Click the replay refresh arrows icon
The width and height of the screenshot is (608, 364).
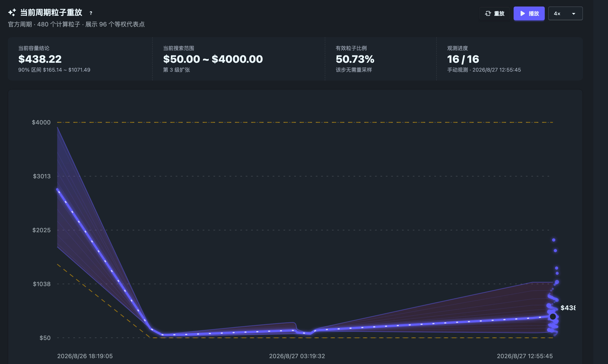pyautogui.click(x=488, y=13)
